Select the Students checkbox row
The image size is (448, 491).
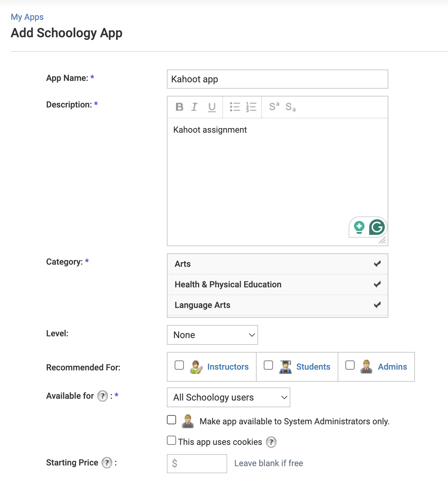[x=268, y=365]
